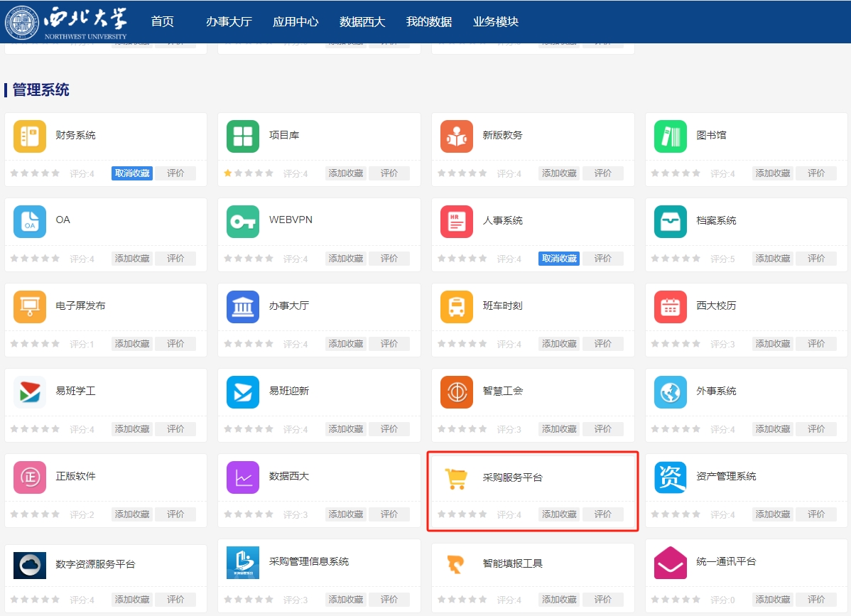Open the 图书馆 library icon
Image resolution: width=851 pixels, height=616 pixels.
671,136
